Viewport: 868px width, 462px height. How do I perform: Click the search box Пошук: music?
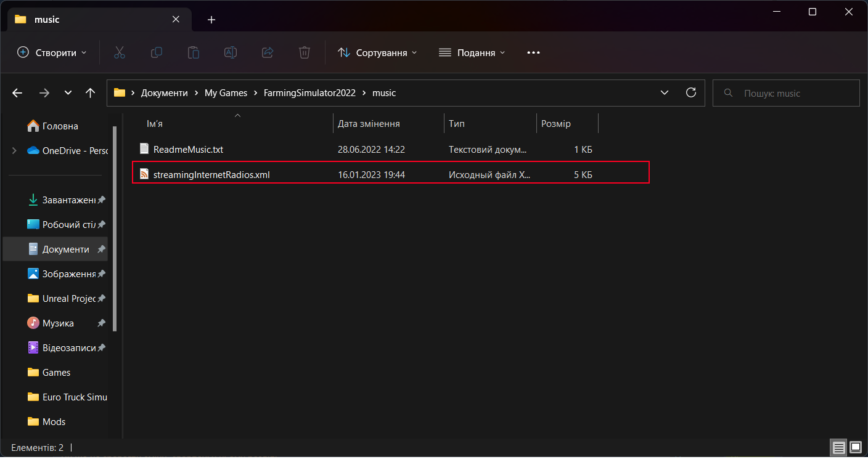pyautogui.click(x=786, y=93)
